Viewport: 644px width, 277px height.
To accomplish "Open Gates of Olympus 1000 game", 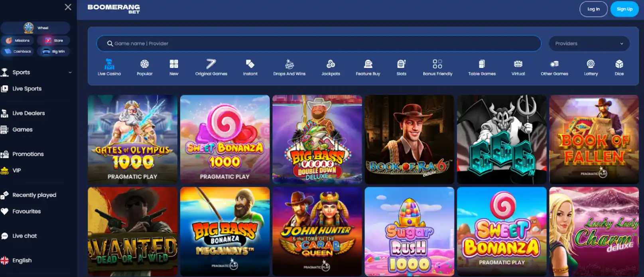I will click(x=132, y=139).
